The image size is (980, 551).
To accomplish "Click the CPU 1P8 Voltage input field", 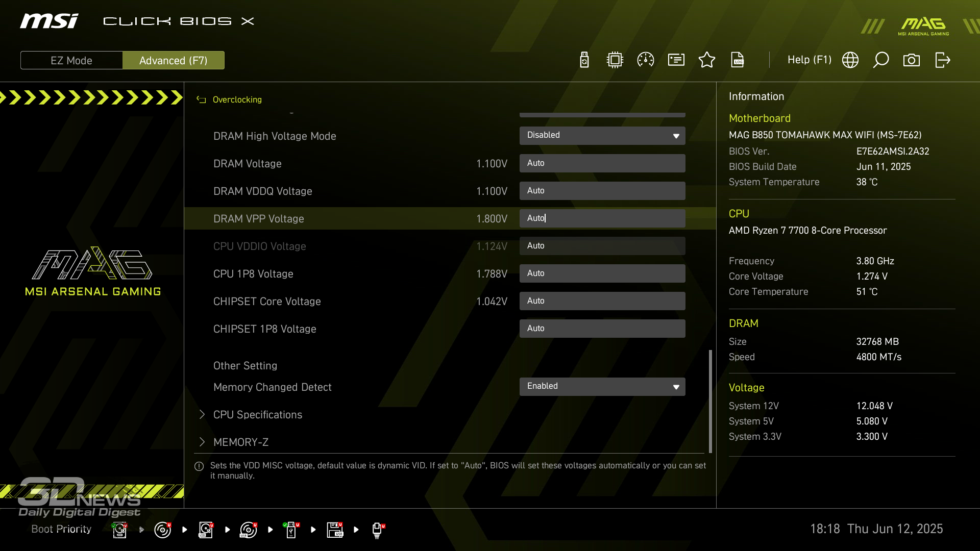I will 602,273.
